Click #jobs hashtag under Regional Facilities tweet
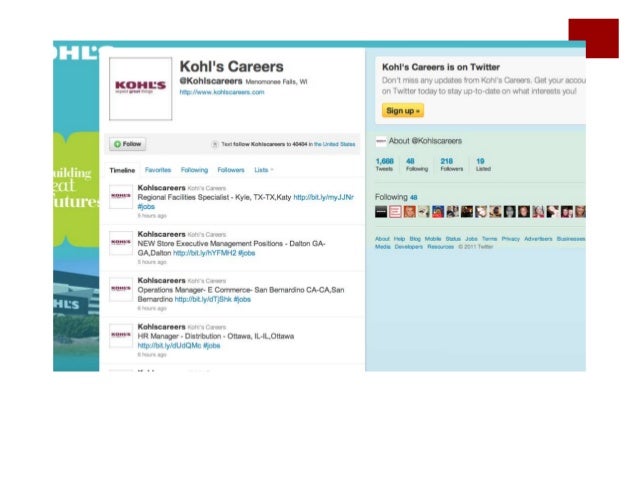 click(146, 207)
